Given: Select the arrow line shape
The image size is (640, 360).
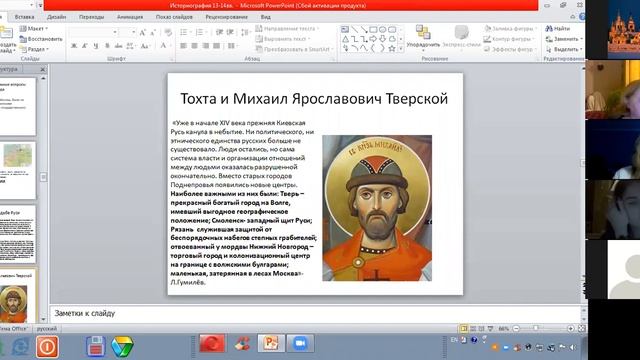Looking at the screenshot, I should (364, 30).
